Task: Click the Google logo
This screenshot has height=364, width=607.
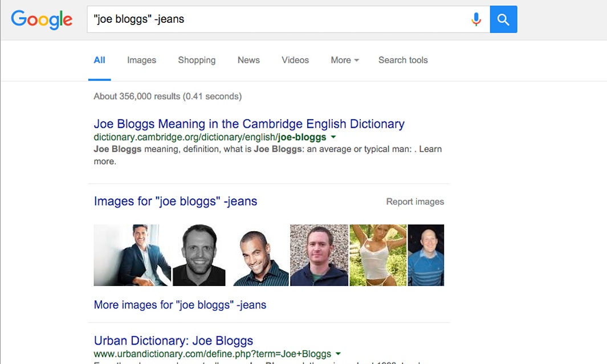Action: (42, 19)
